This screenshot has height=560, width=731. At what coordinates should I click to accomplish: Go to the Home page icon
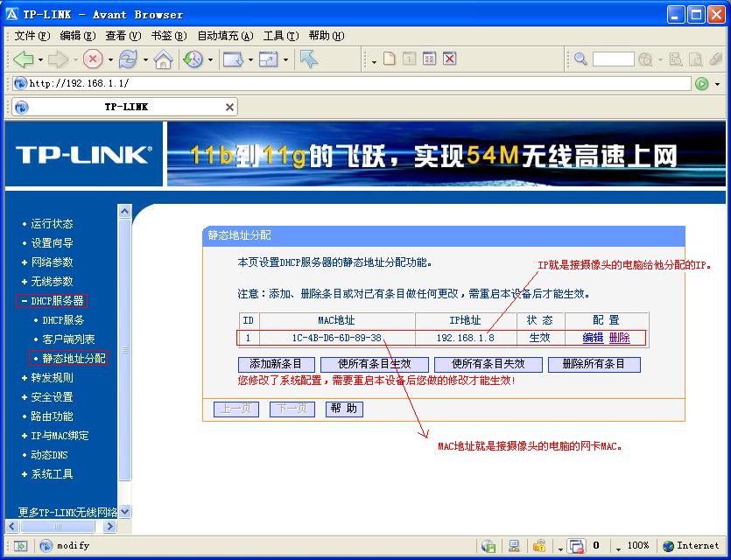pos(163,59)
